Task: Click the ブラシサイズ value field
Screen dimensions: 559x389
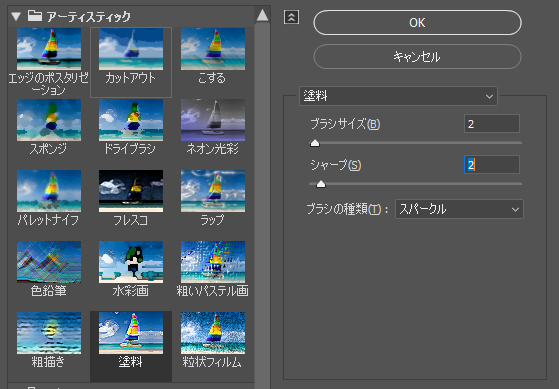Action: click(x=492, y=124)
